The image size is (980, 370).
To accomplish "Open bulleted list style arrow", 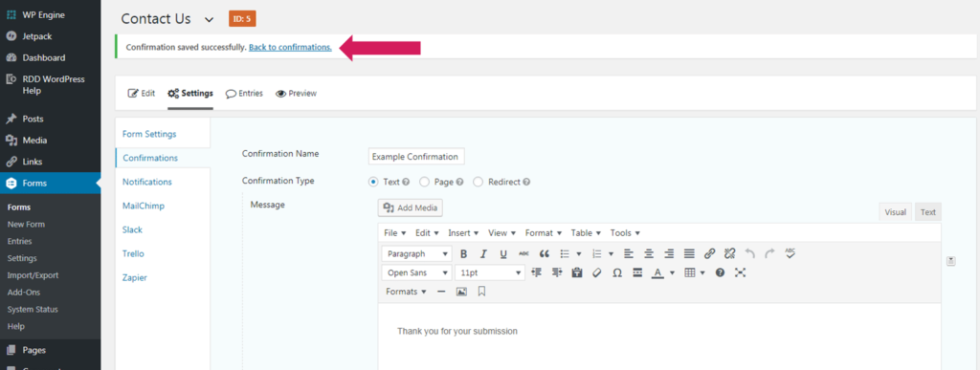I will 579,254.
